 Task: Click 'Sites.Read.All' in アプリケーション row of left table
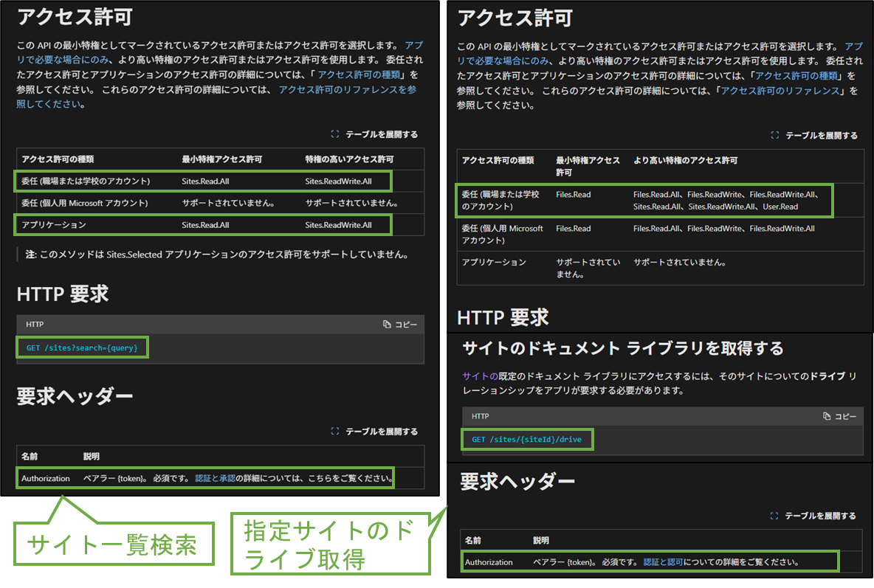pos(205,225)
